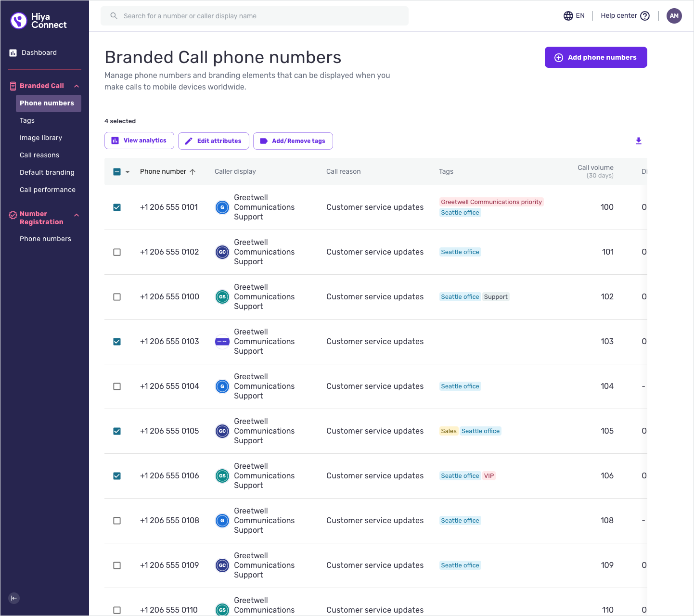Sort by Phone number ascending arrow

(193, 172)
